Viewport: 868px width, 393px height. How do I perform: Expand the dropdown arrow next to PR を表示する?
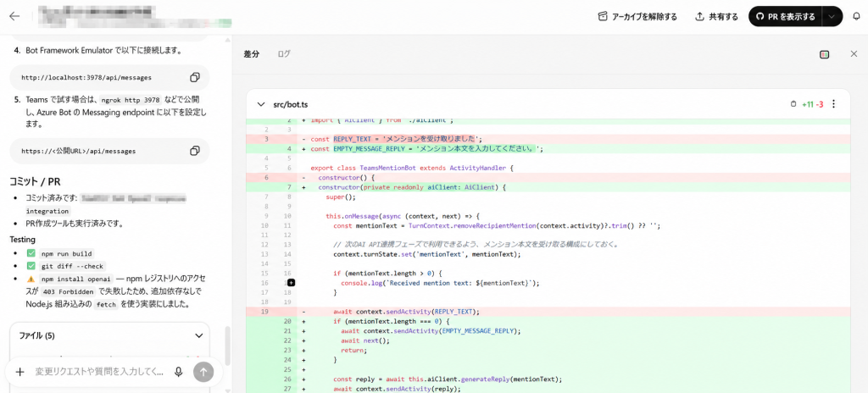coord(832,17)
